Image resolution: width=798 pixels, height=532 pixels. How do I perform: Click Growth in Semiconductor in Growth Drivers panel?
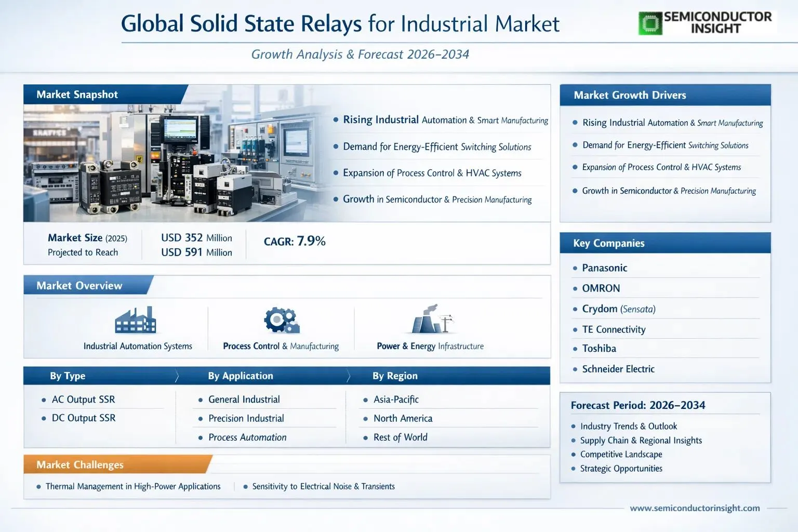coord(669,191)
